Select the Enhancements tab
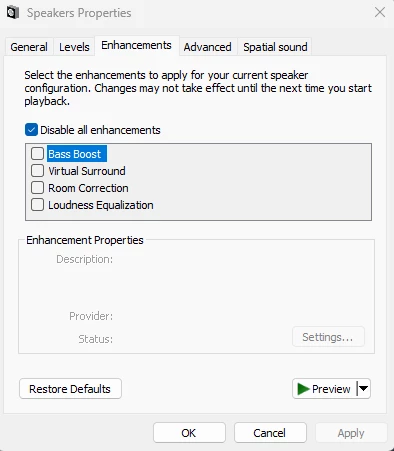Viewport: 394px width, 451px height. click(137, 45)
